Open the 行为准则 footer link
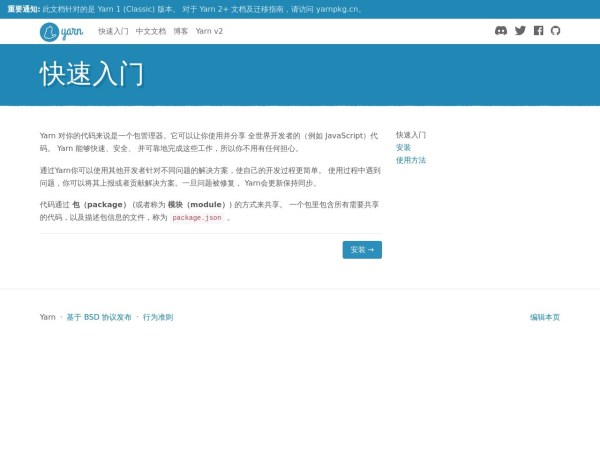Screen dimensions: 600x450 click(158, 317)
